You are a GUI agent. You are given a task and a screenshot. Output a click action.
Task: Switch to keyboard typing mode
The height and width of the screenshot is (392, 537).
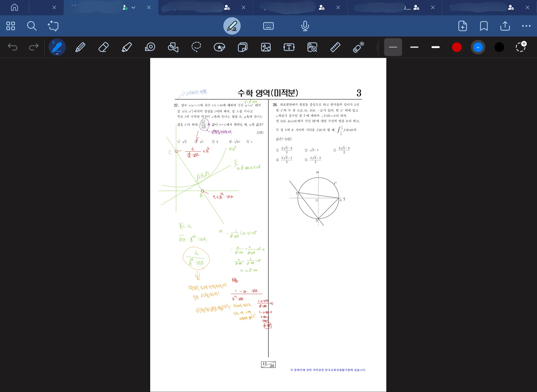[x=268, y=26]
